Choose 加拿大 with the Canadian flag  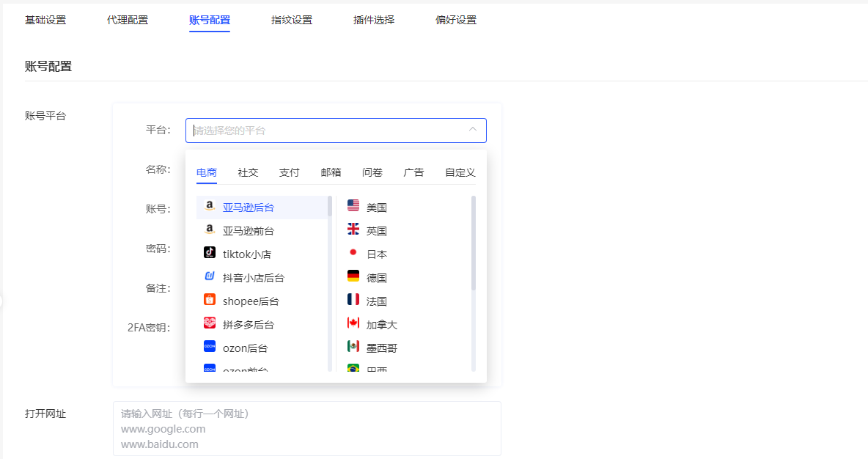[376, 323]
